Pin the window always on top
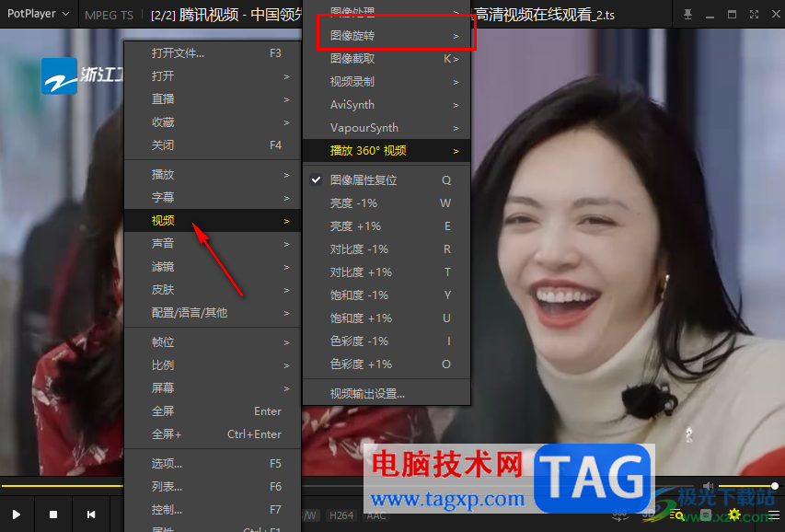The height and width of the screenshot is (532, 785). point(687,15)
